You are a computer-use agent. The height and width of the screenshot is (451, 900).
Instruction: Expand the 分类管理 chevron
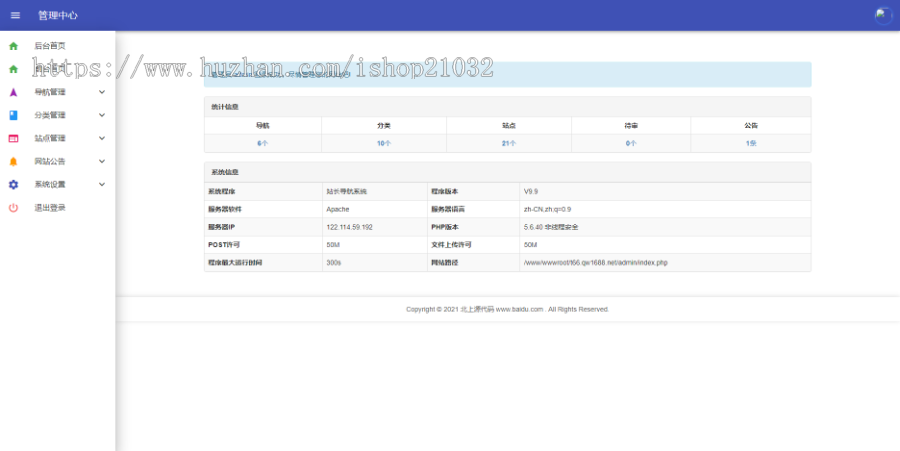point(102,115)
